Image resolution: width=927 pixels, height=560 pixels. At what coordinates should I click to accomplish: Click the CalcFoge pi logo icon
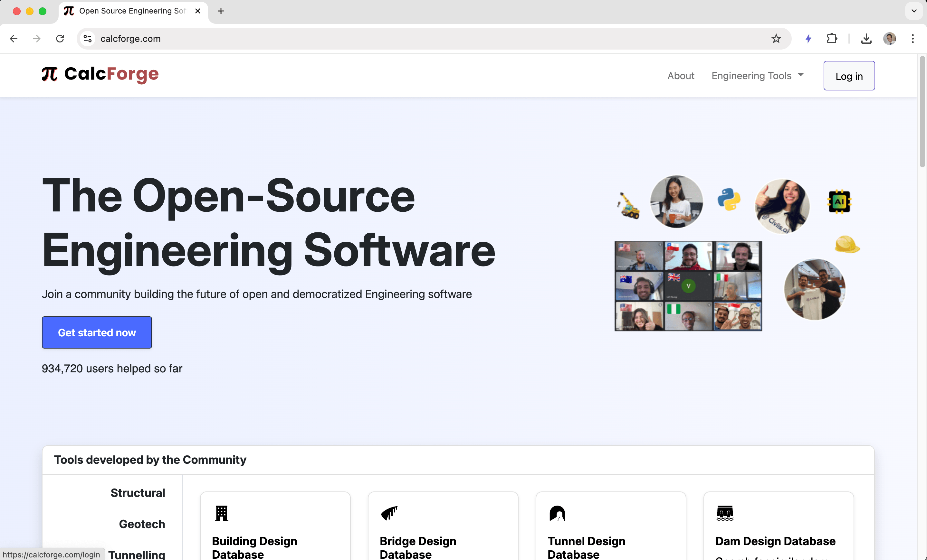coord(49,74)
